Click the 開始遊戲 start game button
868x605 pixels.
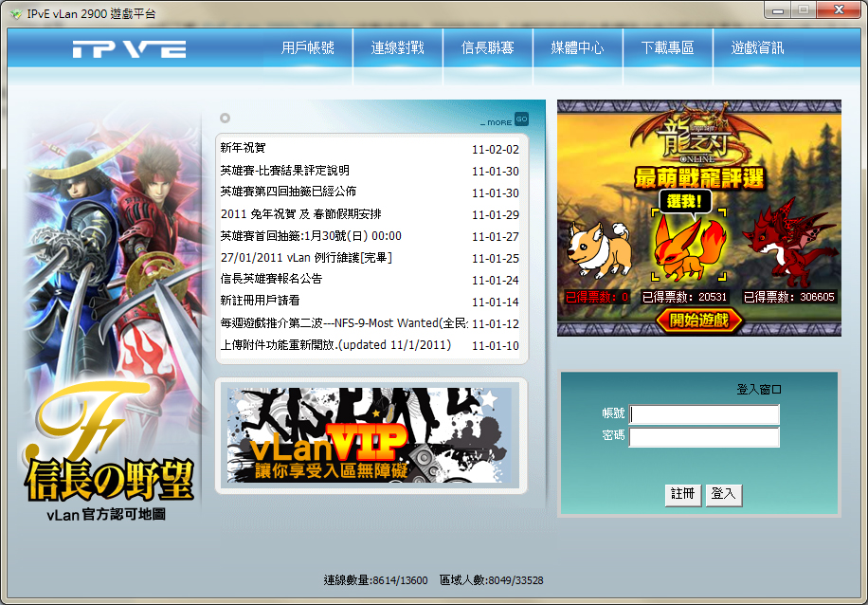[698, 321]
